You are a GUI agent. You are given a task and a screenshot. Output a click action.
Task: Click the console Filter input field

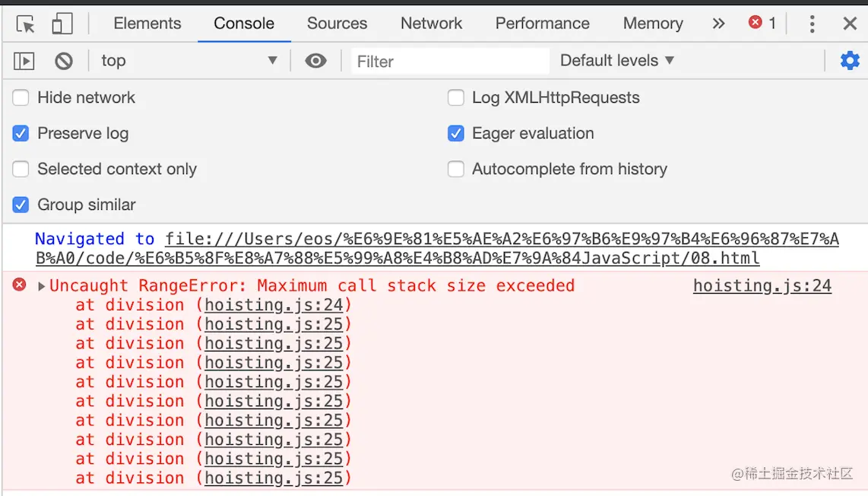tap(450, 61)
